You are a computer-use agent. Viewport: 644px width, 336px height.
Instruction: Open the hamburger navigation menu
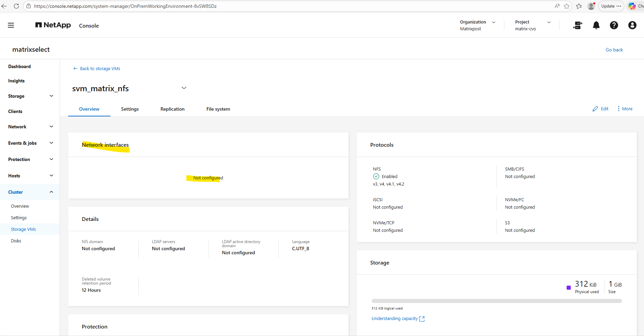tap(11, 25)
